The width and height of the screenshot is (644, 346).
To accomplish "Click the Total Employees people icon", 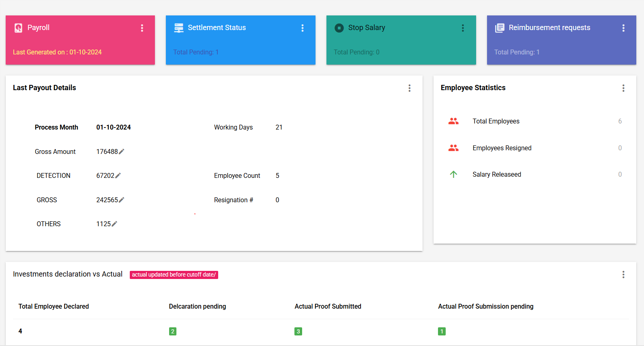I will (453, 121).
